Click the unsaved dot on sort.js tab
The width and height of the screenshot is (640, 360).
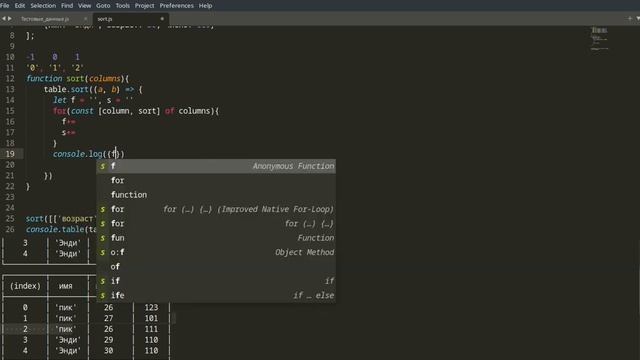(x=162, y=19)
